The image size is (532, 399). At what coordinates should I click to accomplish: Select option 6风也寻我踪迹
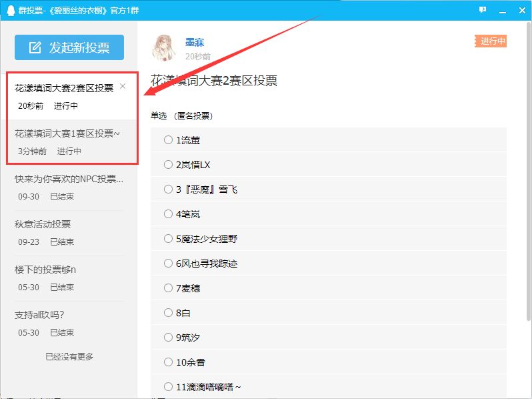[x=329, y=263]
